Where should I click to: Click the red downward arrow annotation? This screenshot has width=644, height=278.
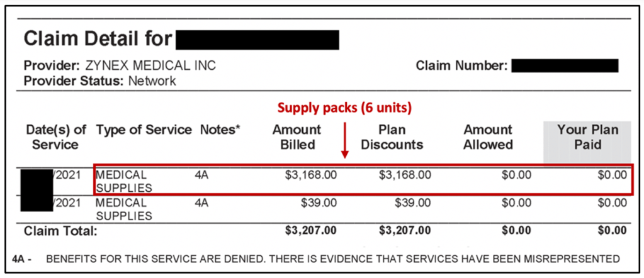pyautogui.click(x=345, y=140)
